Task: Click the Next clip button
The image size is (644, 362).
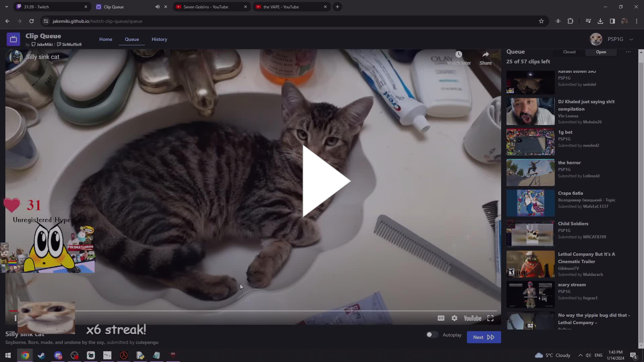Action: pyautogui.click(x=483, y=337)
